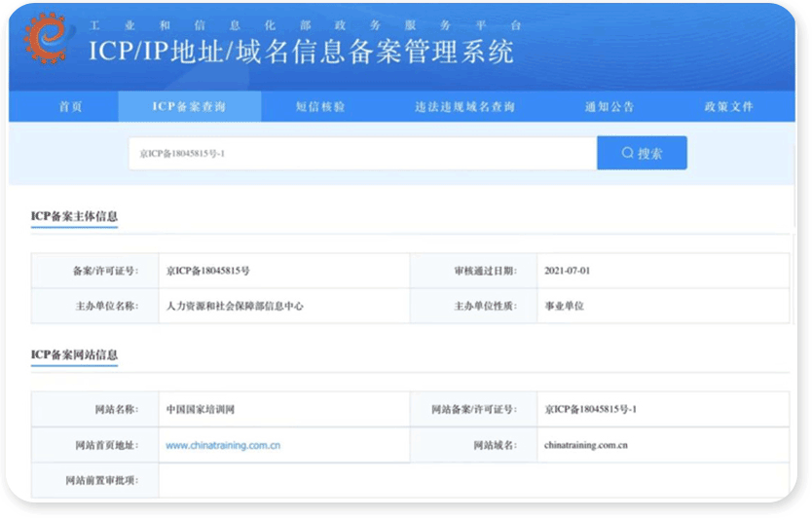The height and width of the screenshot is (520, 812).
Task: Click the 主办单位性质 label
Action: tap(486, 306)
